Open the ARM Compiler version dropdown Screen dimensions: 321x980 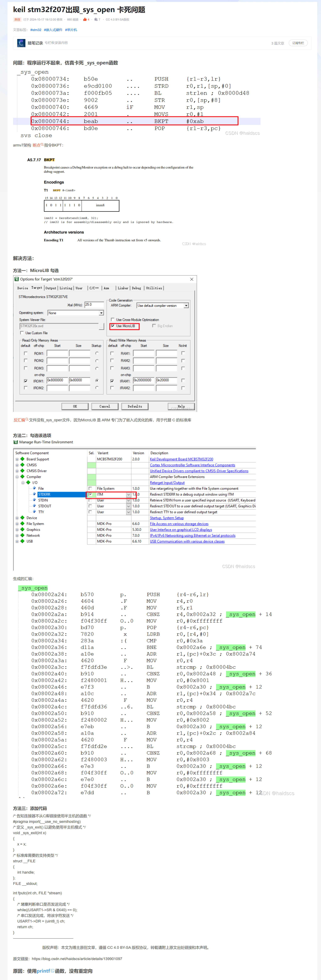(186, 306)
